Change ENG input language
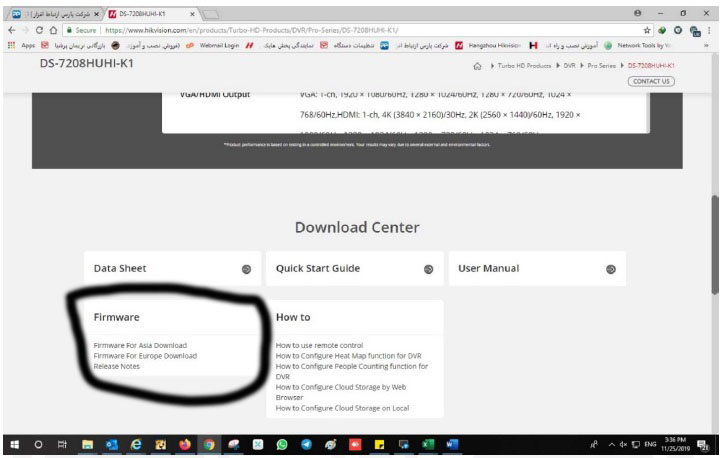 click(650, 445)
